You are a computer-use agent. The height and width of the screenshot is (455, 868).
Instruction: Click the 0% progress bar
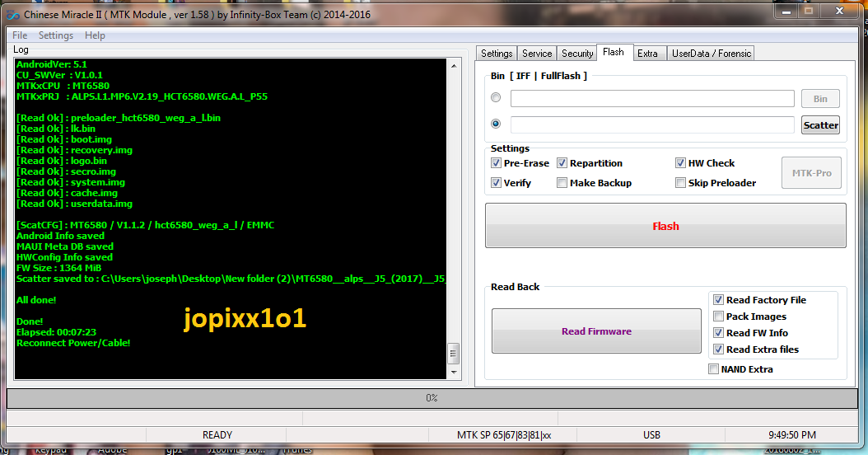click(x=432, y=398)
